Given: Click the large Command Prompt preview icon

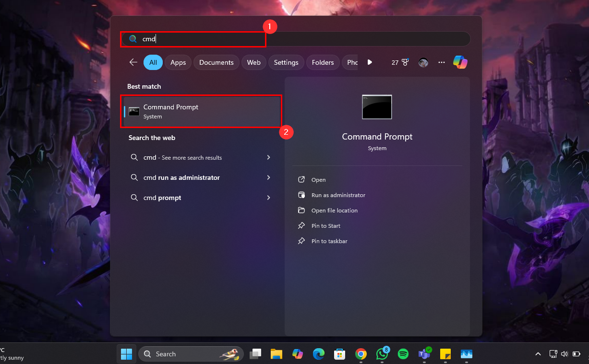Looking at the screenshot, I should click(377, 107).
